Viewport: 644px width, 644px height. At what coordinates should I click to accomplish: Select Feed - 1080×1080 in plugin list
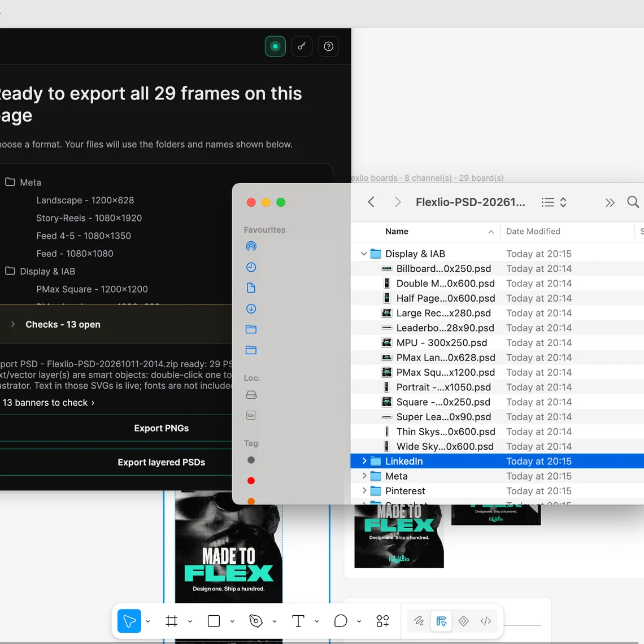tap(75, 254)
